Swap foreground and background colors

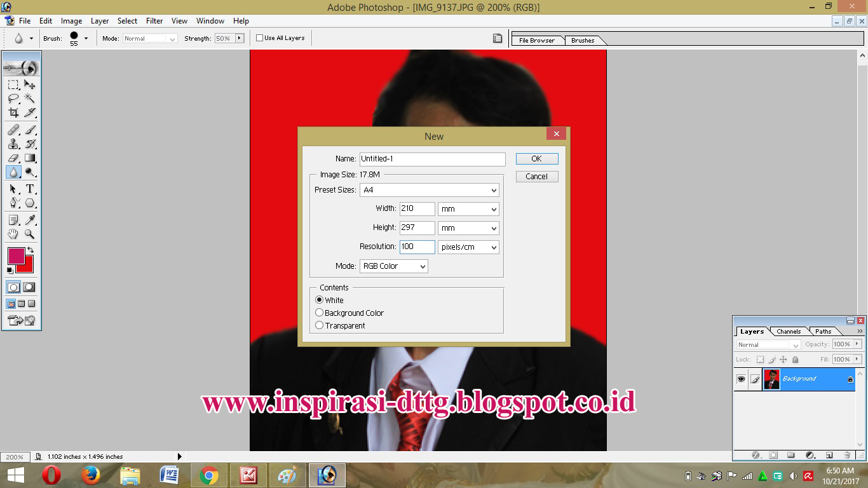[x=30, y=250]
